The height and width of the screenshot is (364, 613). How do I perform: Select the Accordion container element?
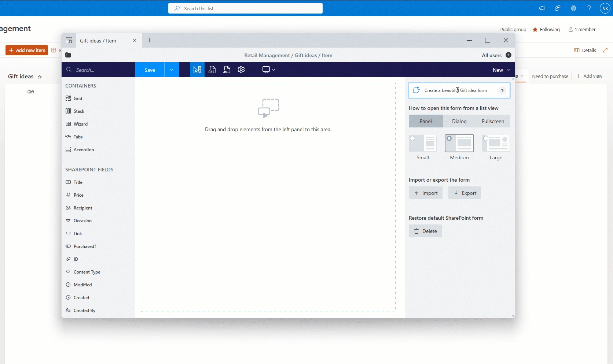pos(84,150)
